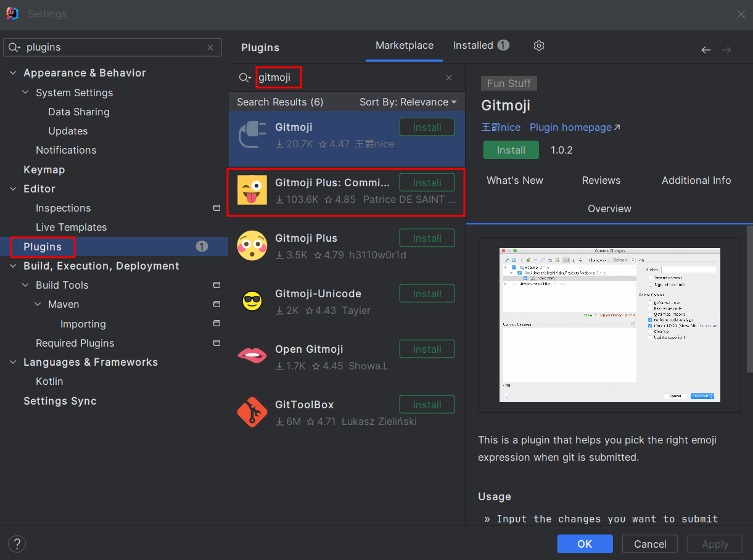Screen dimensions: 753x560
Task: Select Notifications in settings tree
Action: pos(66,150)
